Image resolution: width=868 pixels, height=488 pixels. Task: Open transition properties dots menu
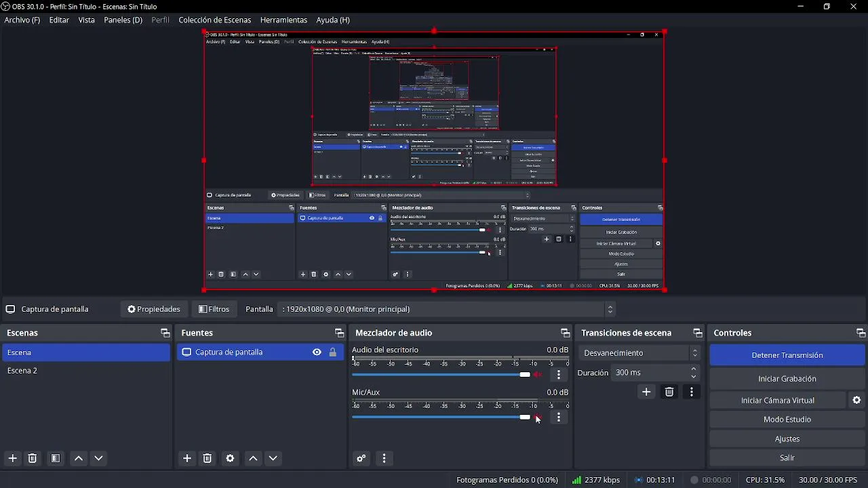tap(692, 392)
